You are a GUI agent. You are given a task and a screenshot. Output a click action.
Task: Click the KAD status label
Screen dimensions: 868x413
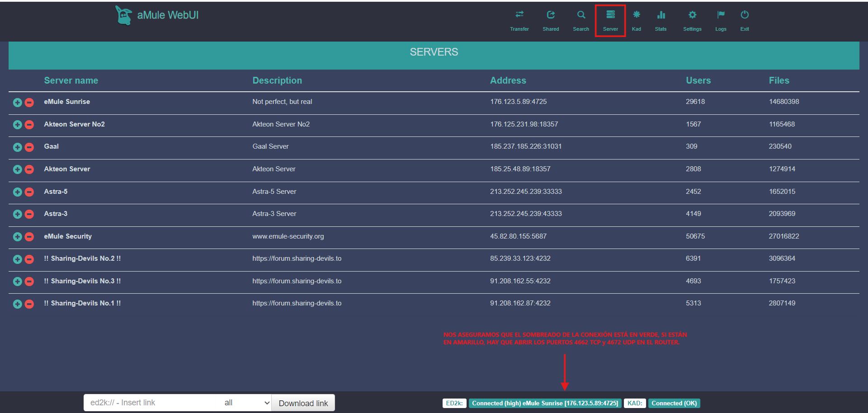635,403
